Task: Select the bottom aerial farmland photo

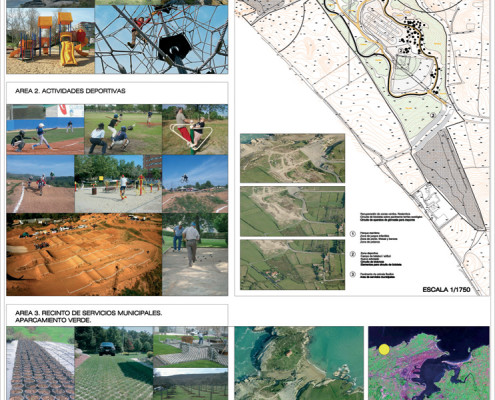Action: click(x=292, y=264)
